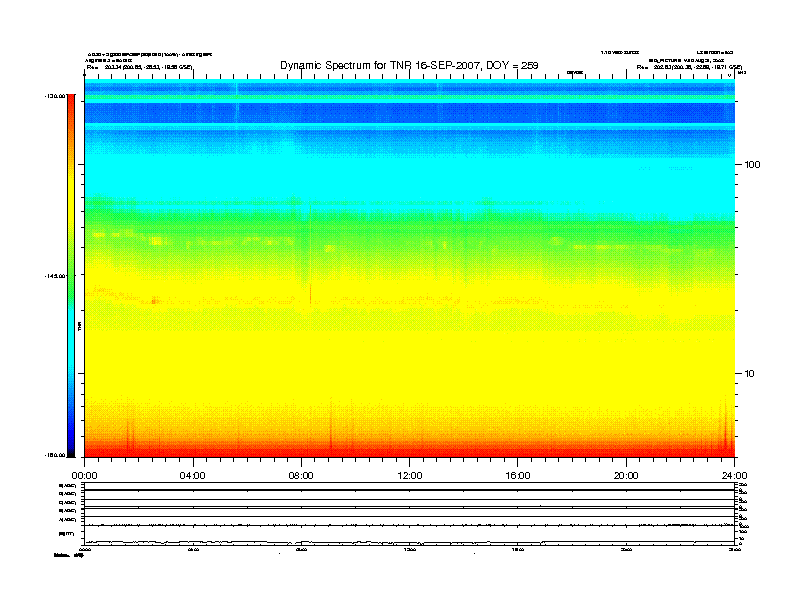Click the "08:00" time axis label

coord(301,476)
